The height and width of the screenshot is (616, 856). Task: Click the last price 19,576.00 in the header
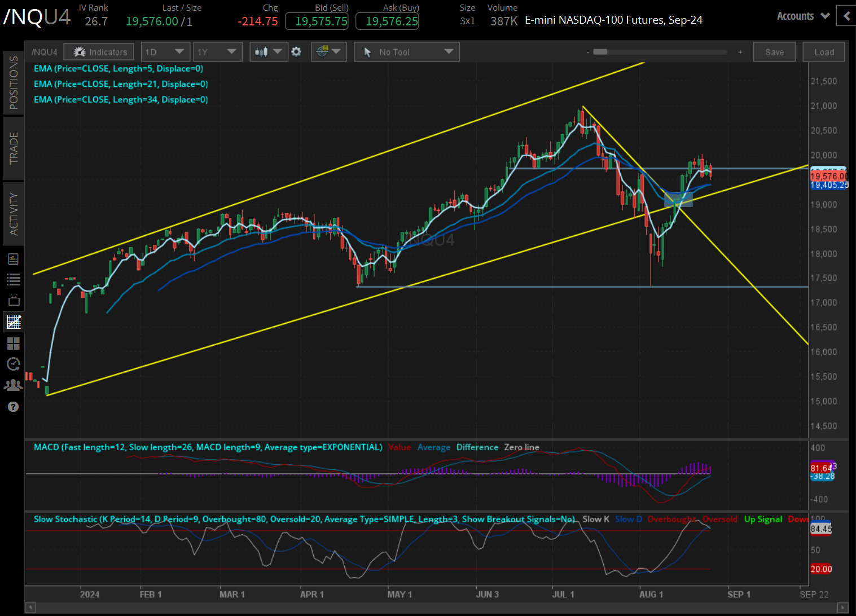(x=152, y=21)
